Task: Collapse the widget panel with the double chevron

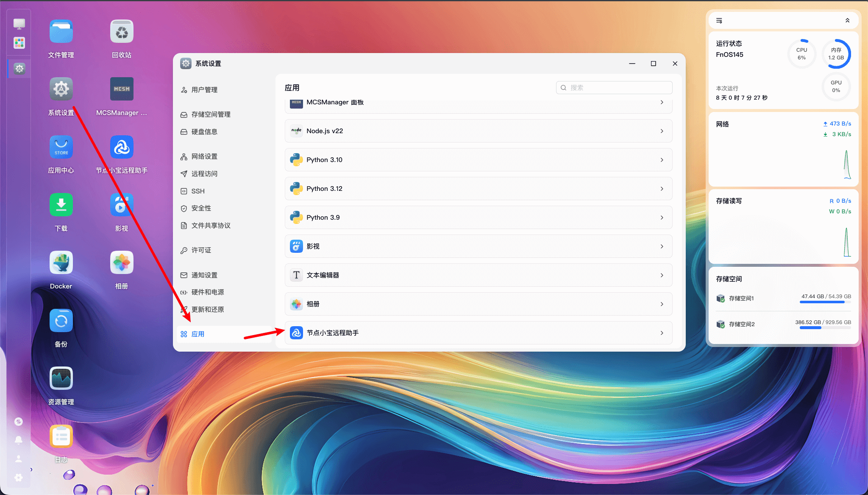Action: click(x=847, y=20)
